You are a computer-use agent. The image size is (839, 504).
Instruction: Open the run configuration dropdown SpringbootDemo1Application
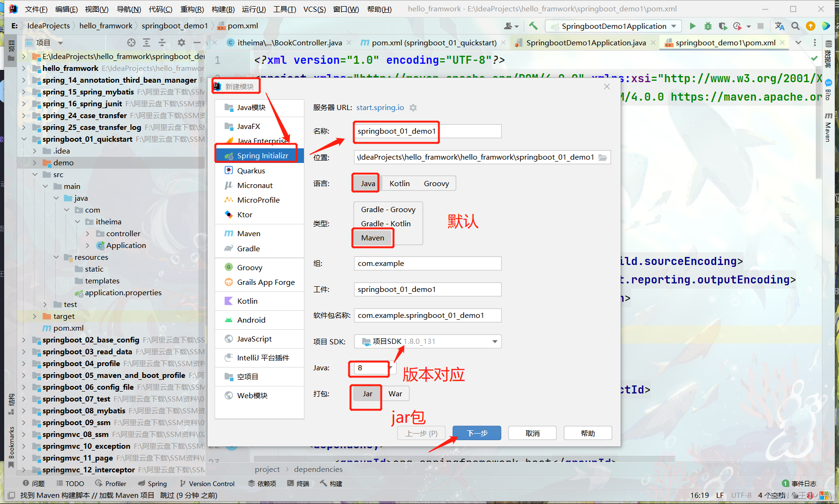click(x=614, y=26)
